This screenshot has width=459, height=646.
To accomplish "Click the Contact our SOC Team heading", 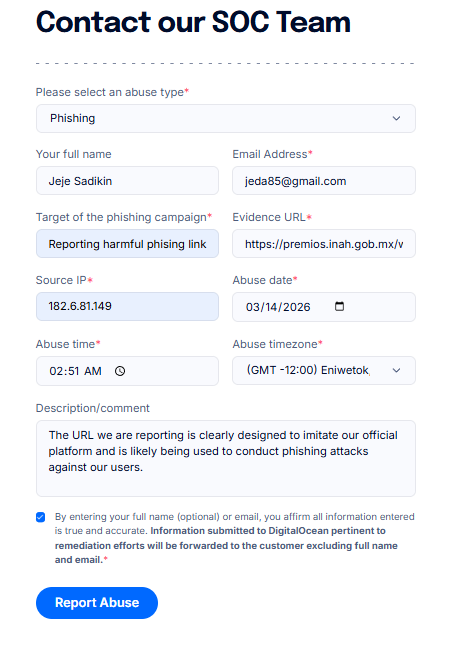I will point(193,22).
